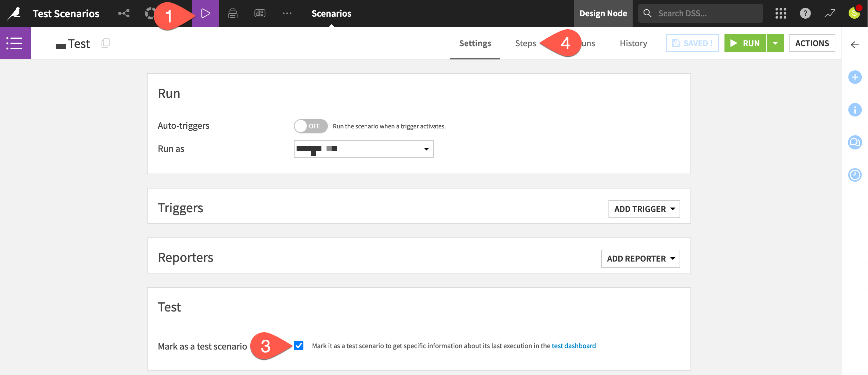Switch to the History tab
Image resolution: width=868 pixels, height=375 pixels.
pyautogui.click(x=633, y=43)
